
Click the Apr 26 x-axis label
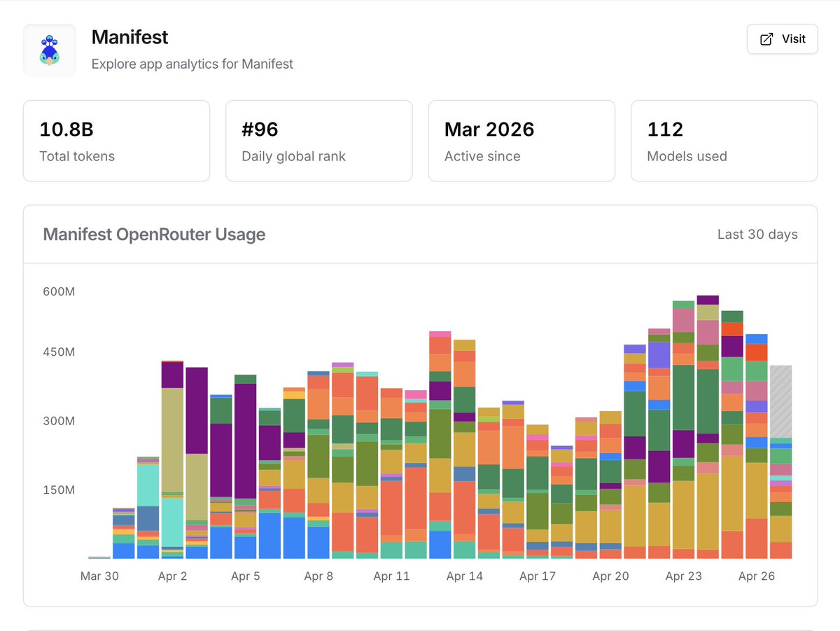pyautogui.click(x=757, y=576)
